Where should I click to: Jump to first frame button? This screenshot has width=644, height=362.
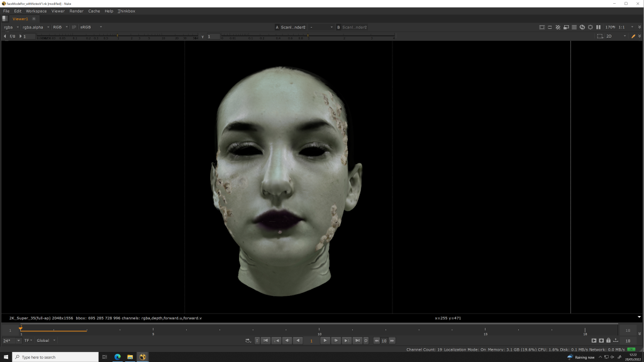pos(266,341)
